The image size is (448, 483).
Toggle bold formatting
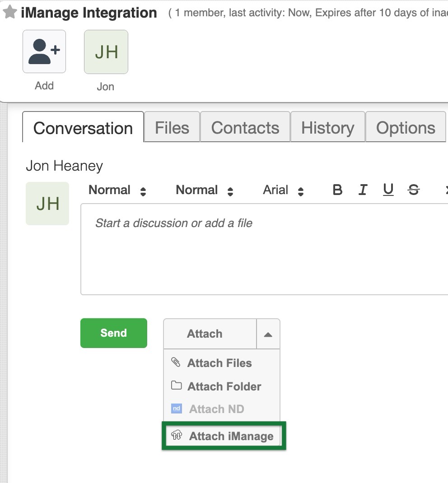click(337, 190)
